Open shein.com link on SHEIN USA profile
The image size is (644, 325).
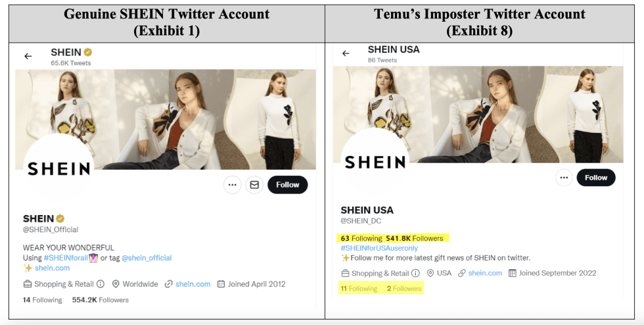click(x=485, y=273)
